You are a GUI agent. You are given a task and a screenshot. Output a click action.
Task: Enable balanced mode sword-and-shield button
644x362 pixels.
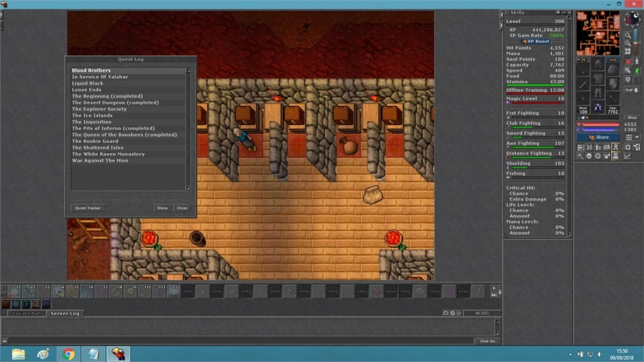click(627, 70)
